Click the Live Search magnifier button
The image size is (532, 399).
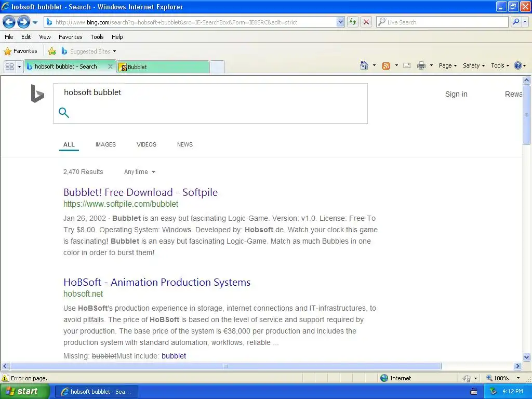click(516, 22)
